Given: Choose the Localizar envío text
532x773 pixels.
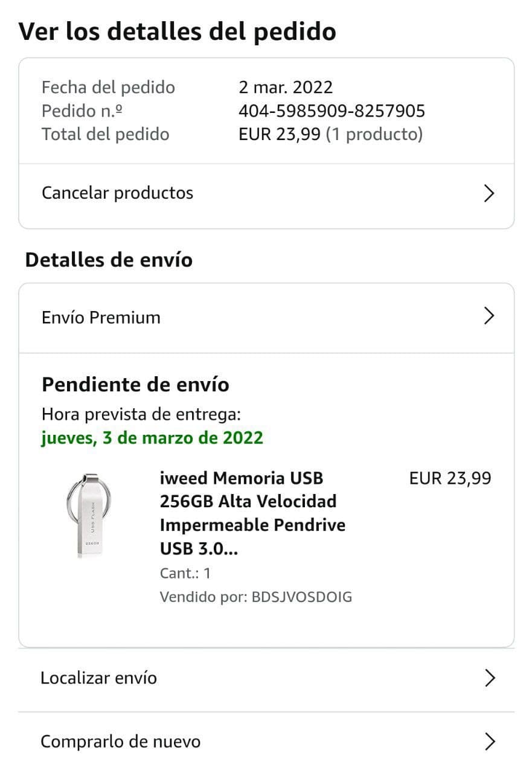Looking at the screenshot, I should (x=98, y=678).
